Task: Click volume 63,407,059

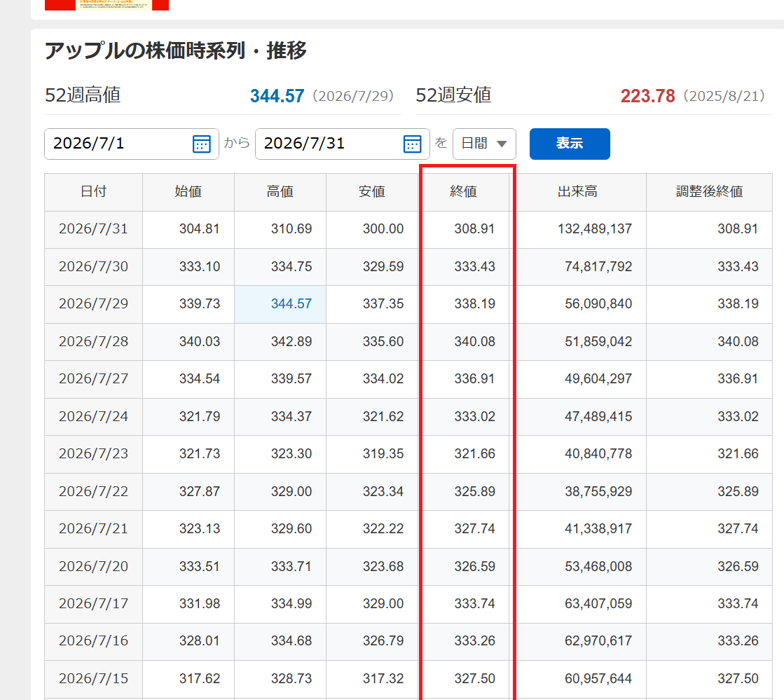Action: (598, 604)
